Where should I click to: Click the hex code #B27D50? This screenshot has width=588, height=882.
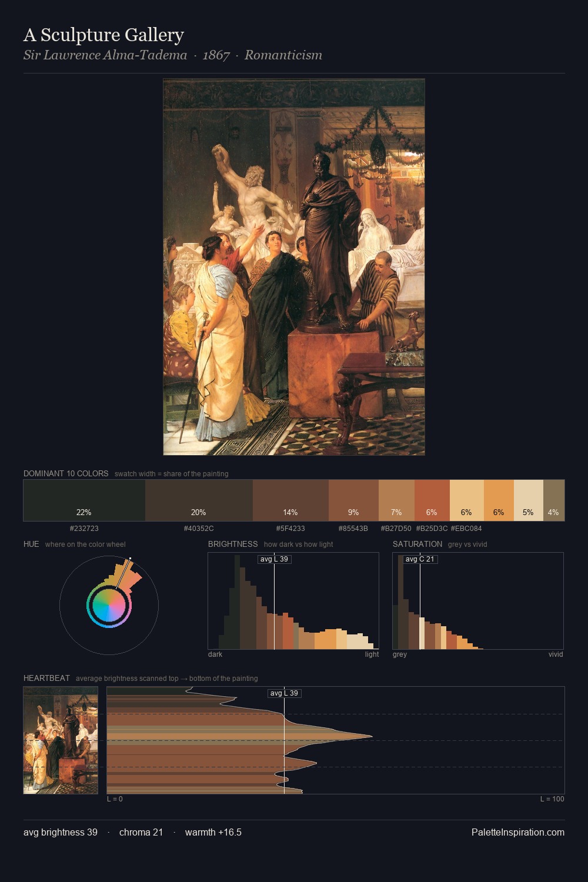coord(396,529)
